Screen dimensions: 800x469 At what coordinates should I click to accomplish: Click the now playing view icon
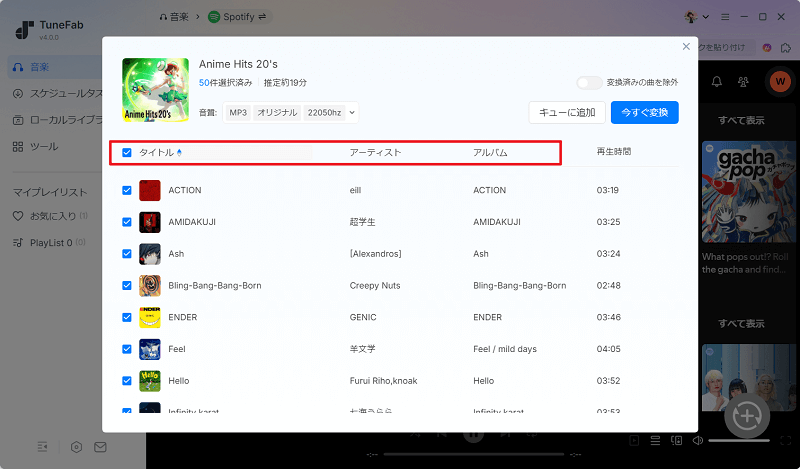(634, 440)
